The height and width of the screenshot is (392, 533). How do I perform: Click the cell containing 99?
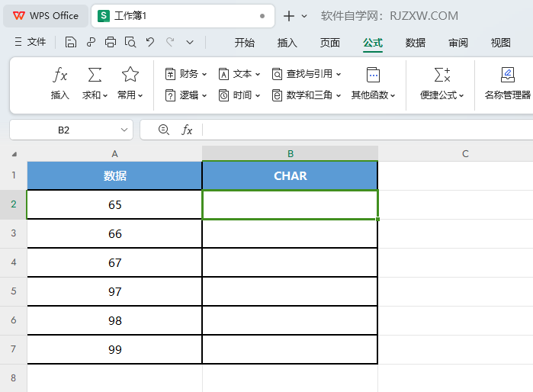click(114, 349)
